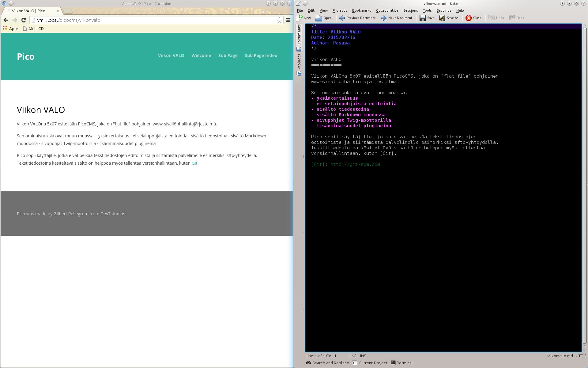This screenshot has height=368, width=588.
Task: Open the Sub Page Index nav link
Action: point(261,56)
